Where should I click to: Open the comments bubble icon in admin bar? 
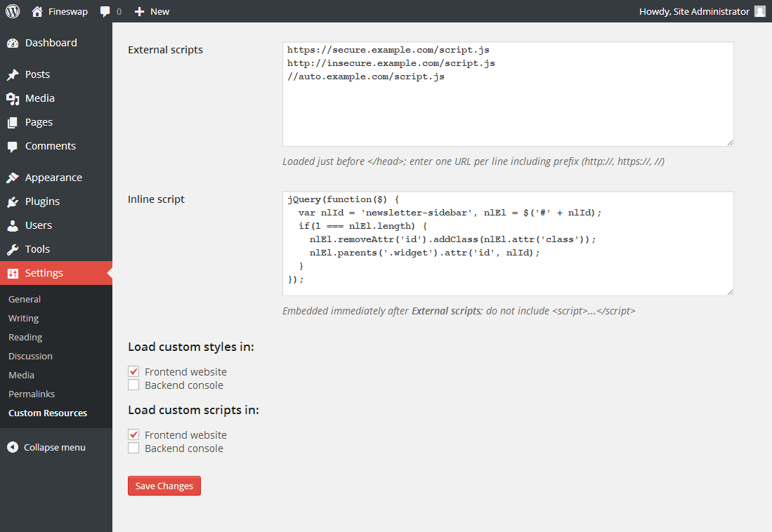[105, 11]
